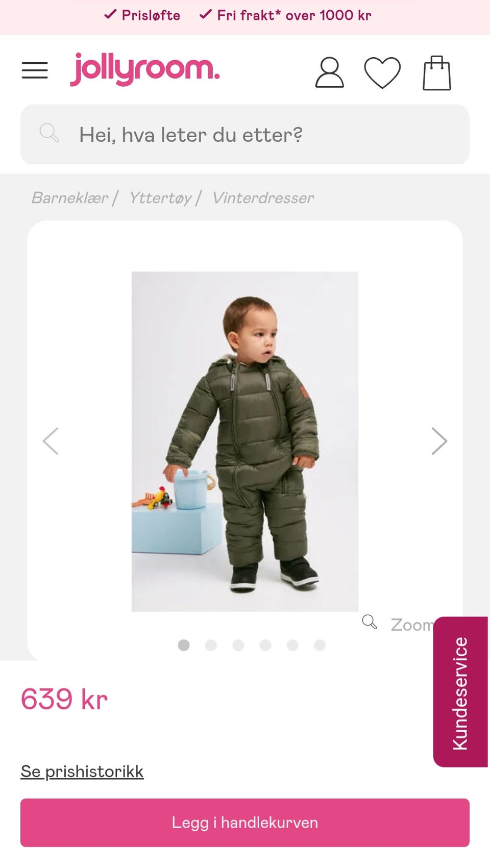Open the hamburger menu
490x868 pixels.
[35, 70]
